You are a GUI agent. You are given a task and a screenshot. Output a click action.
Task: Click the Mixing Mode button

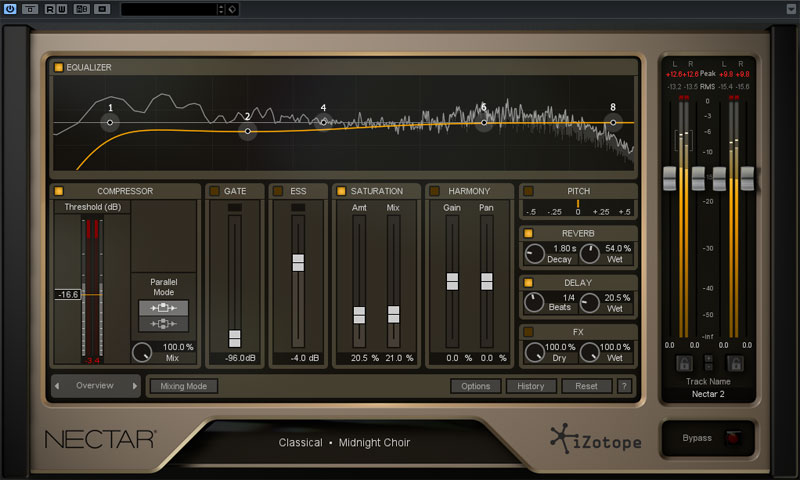pos(184,386)
